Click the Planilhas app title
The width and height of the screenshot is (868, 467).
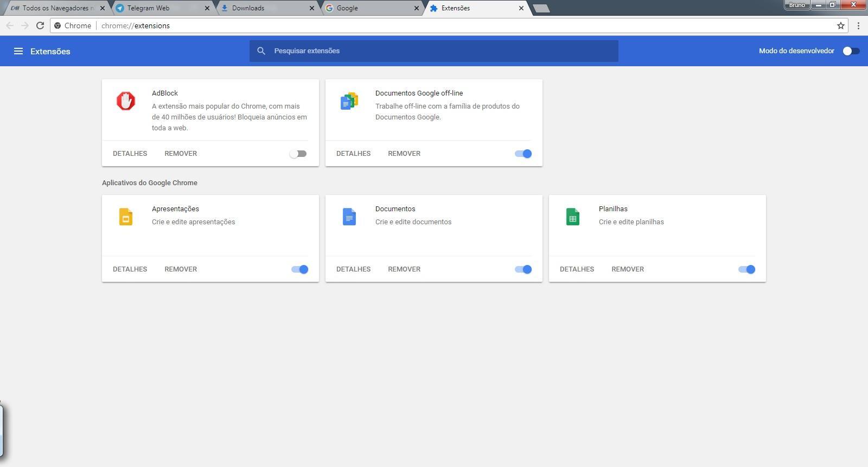(613, 209)
